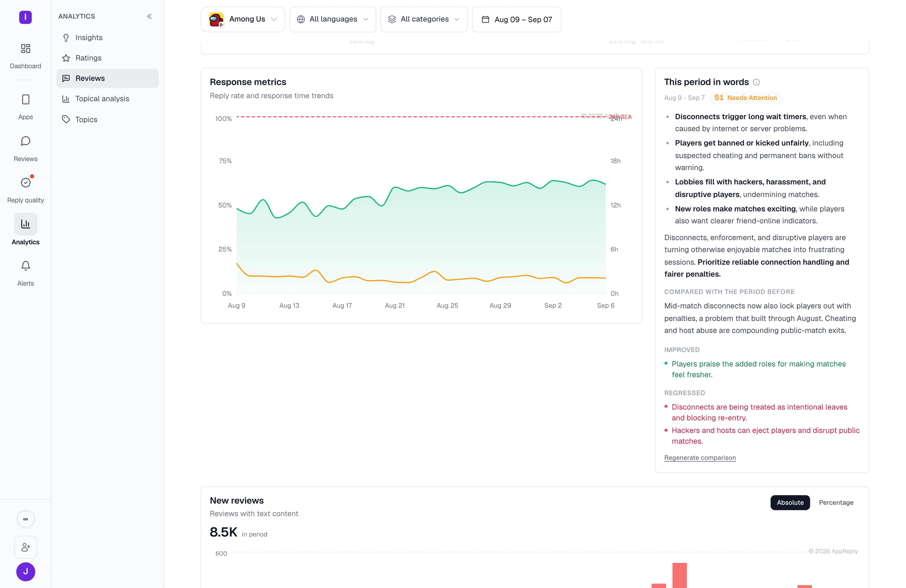Click the COMPARED WITH THE PERIOD BEFORE label
The width and height of the screenshot is (906, 588).
point(729,292)
